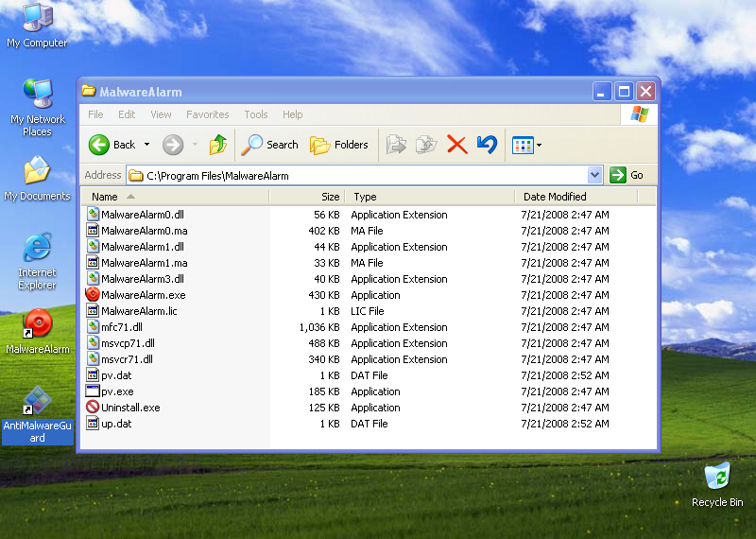Click the Go button
This screenshot has width=756, height=539.
(627, 175)
